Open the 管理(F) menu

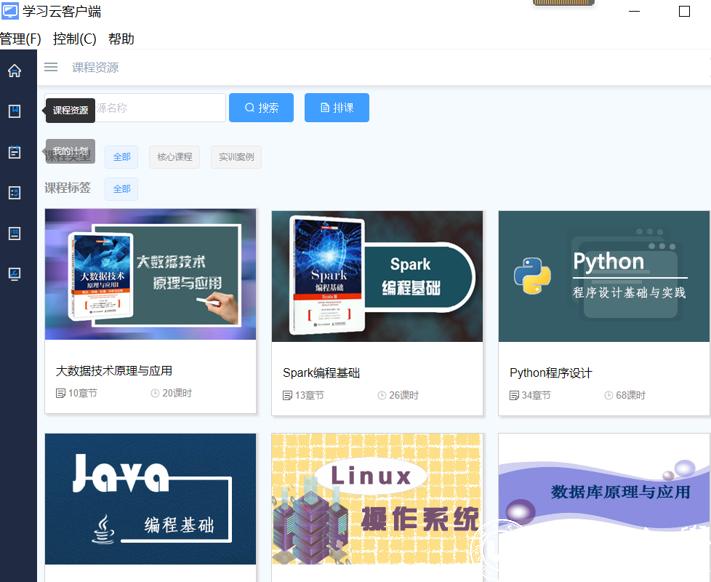point(21,39)
